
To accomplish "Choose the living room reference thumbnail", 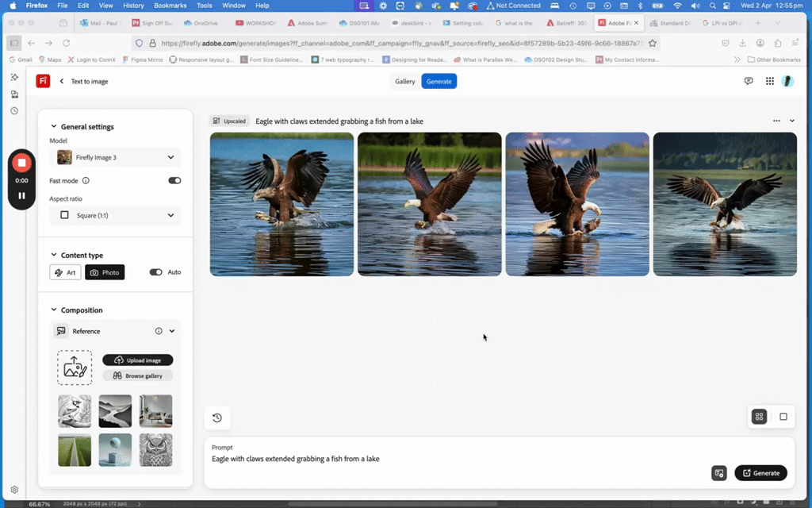I will pos(156,411).
